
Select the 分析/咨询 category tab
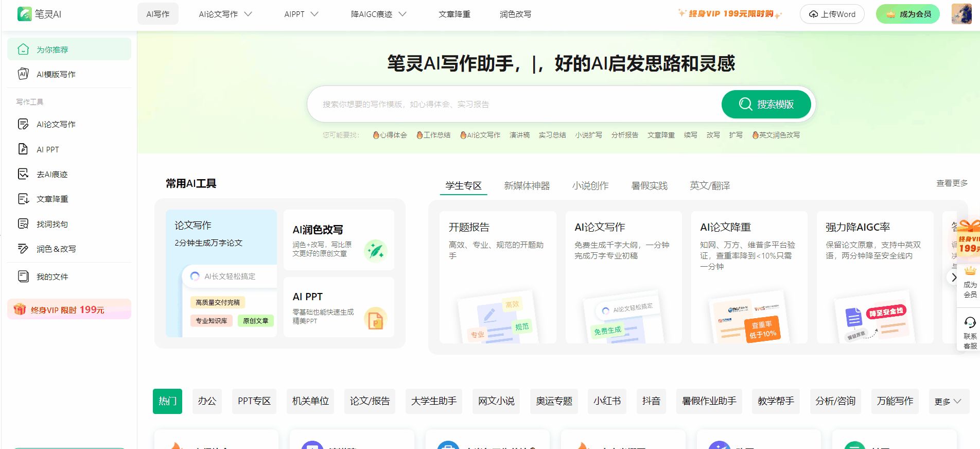click(835, 401)
